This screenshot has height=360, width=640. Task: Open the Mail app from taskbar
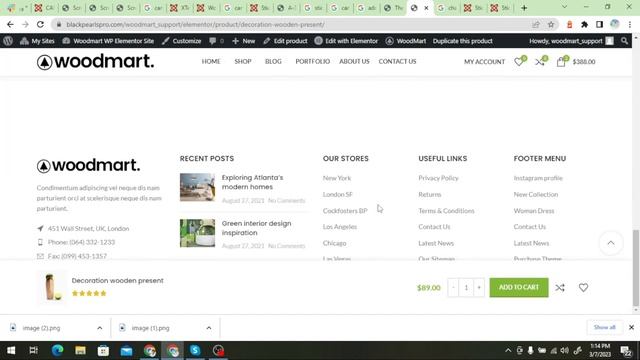click(126, 351)
